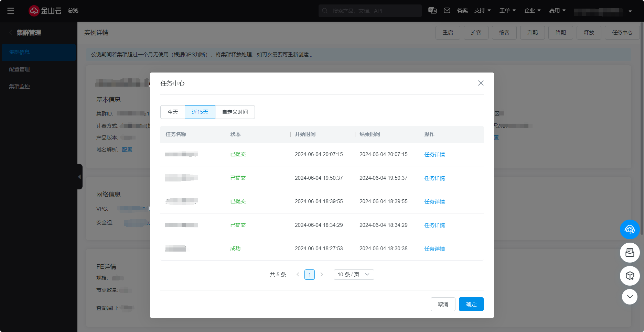Open 配置管理 in the sidebar
This screenshot has width=644, height=332.
(x=20, y=69)
